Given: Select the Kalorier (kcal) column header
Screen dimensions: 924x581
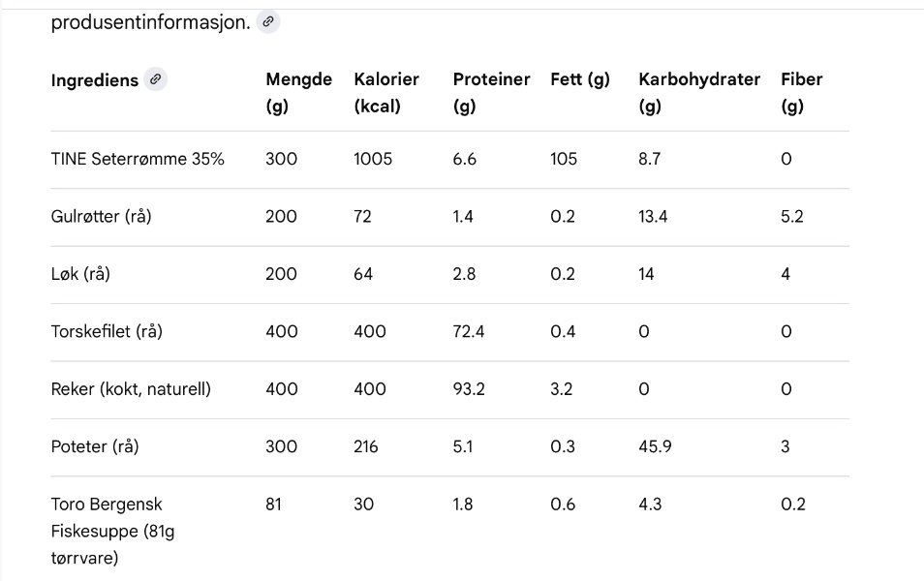Looking at the screenshot, I should [386, 93].
